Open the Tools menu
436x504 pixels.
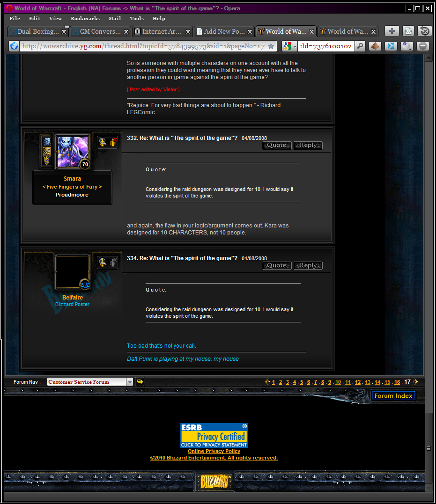click(x=137, y=19)
